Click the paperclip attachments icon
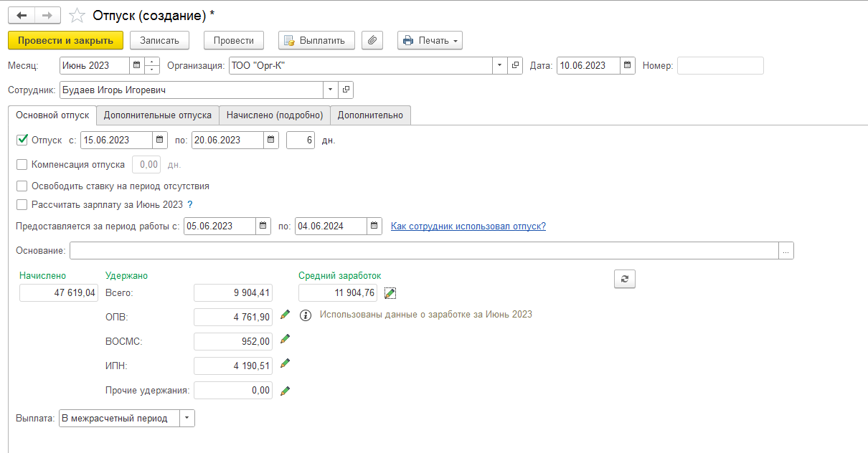The image size is (868, 453). [x=372, y=41]
